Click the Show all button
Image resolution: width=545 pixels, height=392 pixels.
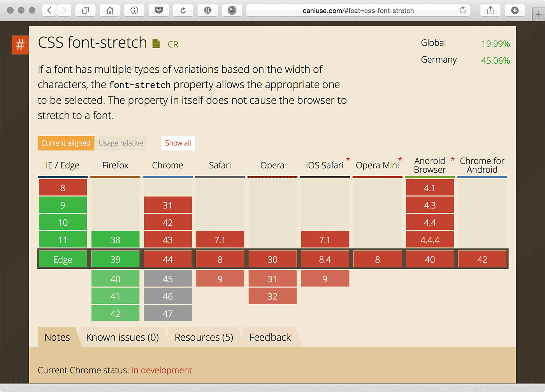(178, 143)
